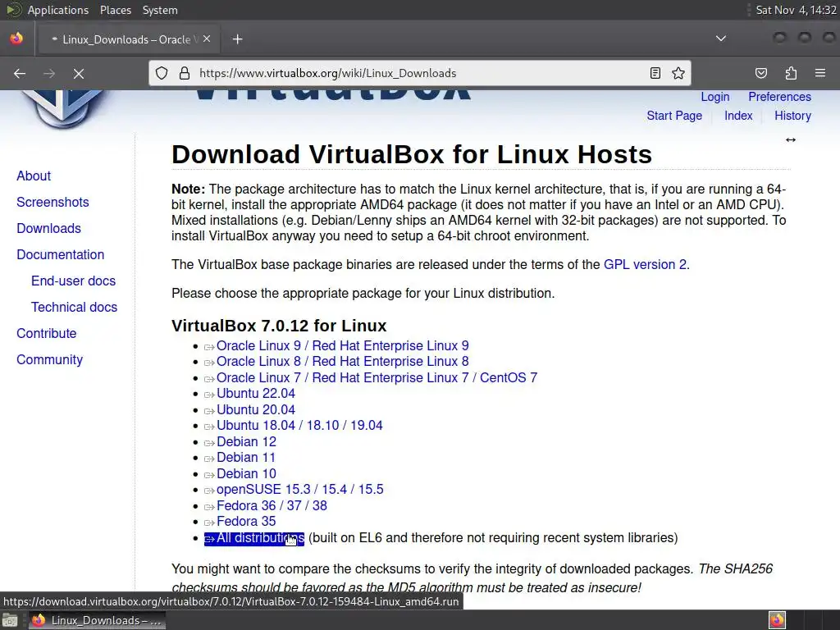This screenshot has width=840, height=630.
Task: Bookmark this page with the star icon
Action: point(678,73)
